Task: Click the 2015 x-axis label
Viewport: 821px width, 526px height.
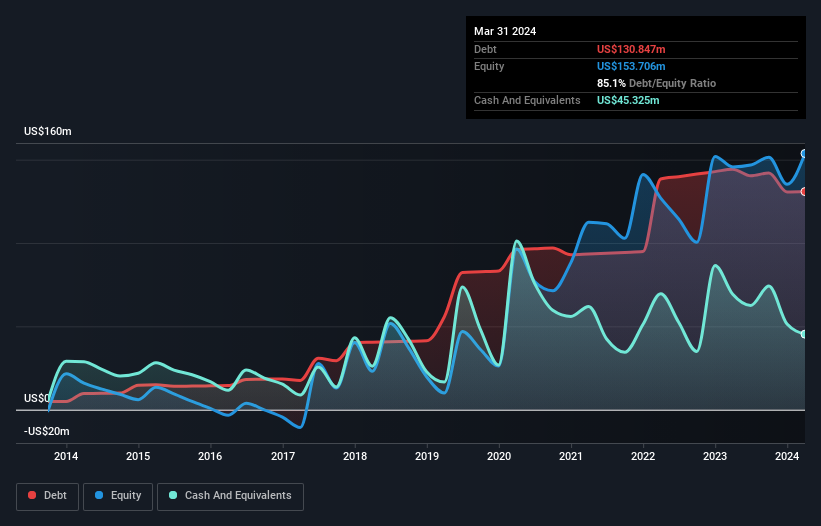Action: (x=138, y=456)
